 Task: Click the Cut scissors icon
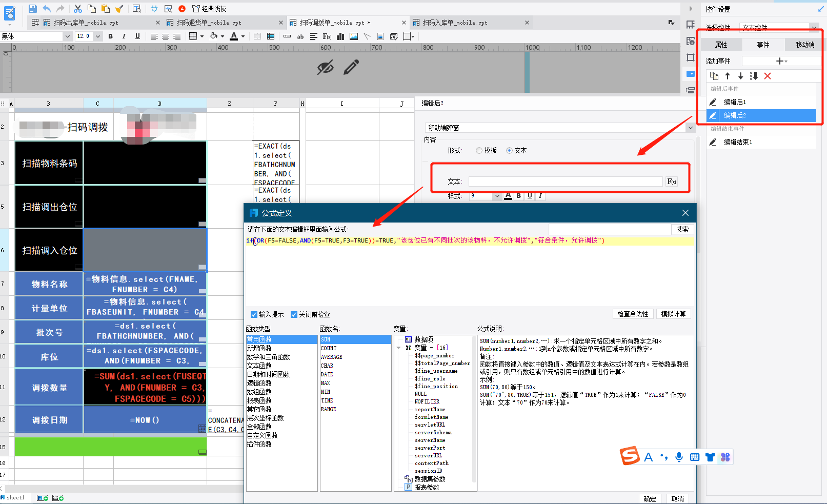click(x=78, y=9)
